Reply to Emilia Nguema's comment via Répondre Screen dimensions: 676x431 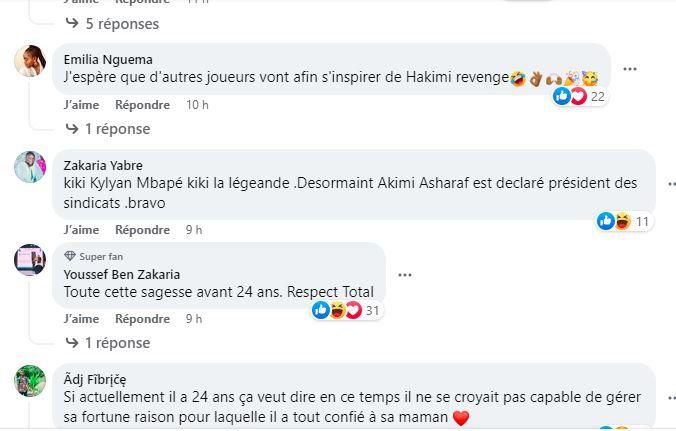click(x=142, y=105)
